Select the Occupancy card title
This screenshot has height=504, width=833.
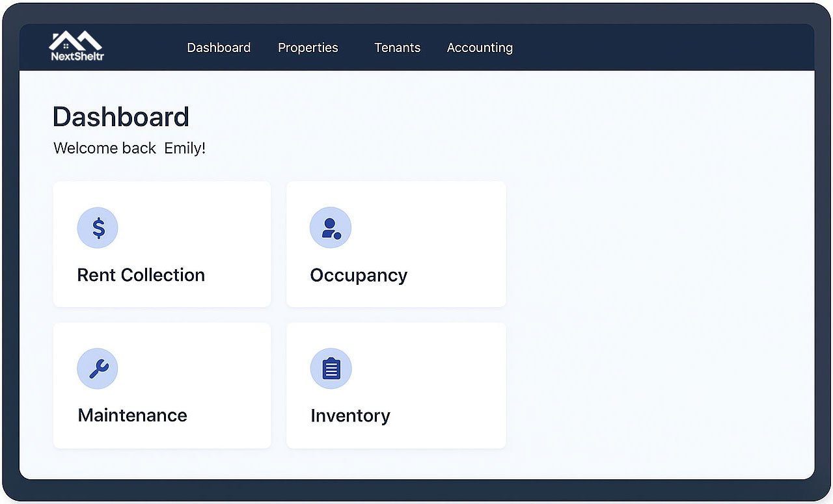[359, 275]
